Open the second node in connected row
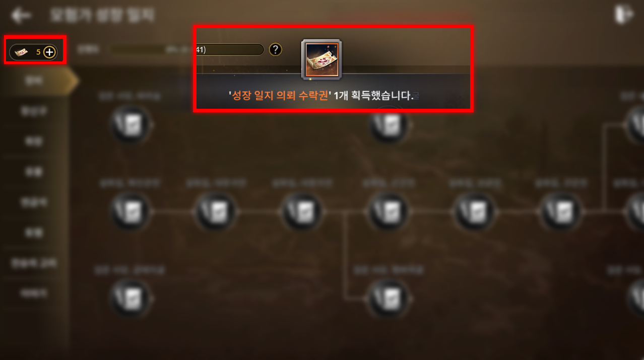The height and width of the screenshot is (360, 644). (x=216, y=211)
